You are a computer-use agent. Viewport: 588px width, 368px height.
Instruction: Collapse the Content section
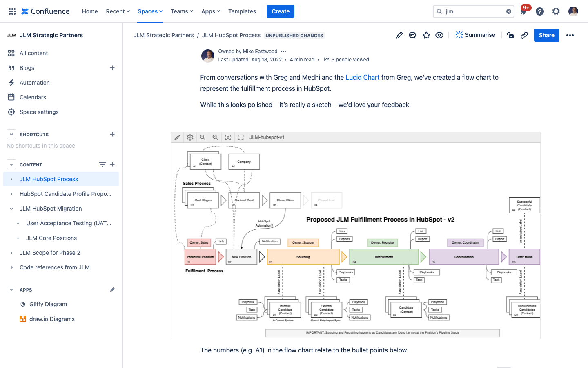click(11, 164)
